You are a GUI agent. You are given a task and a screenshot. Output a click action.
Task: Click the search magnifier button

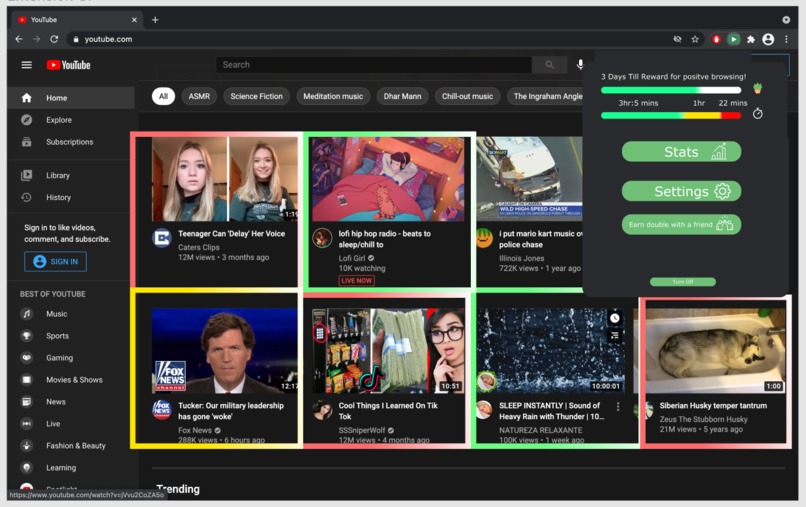point(549,65)
